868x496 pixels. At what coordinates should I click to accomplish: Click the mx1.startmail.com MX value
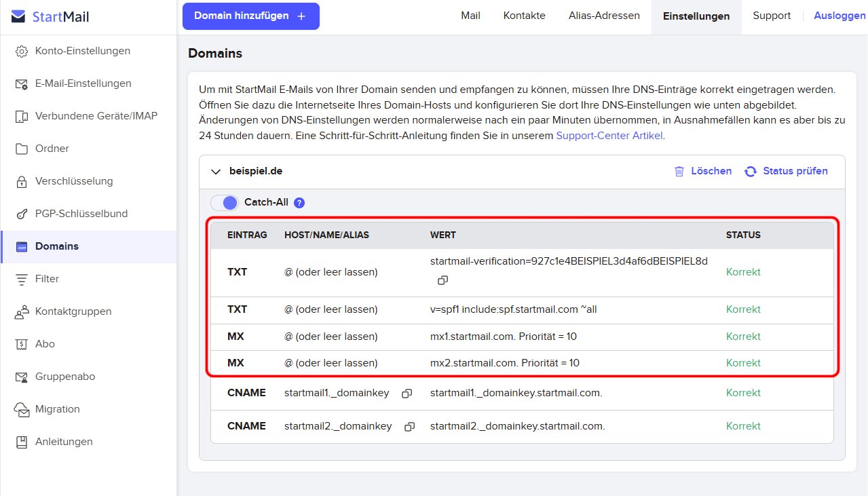pyautogui.click(x=504, y=337)
